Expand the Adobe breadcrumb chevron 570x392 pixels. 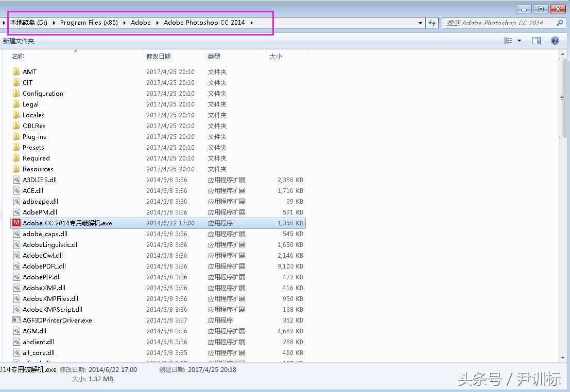[x=157, y=23]
